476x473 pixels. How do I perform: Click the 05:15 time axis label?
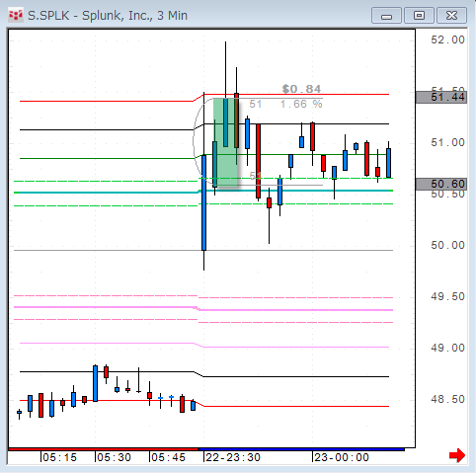click(x=59, y=457)
